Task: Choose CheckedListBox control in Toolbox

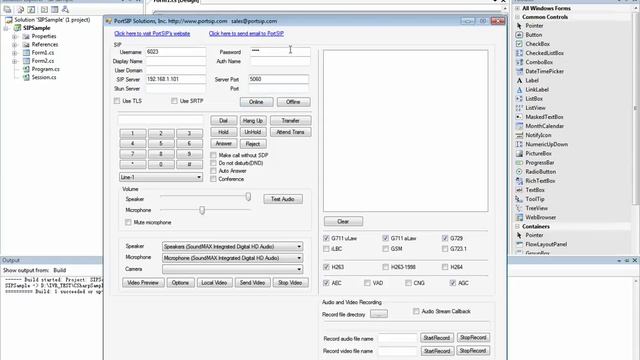Action: (544, 53)
